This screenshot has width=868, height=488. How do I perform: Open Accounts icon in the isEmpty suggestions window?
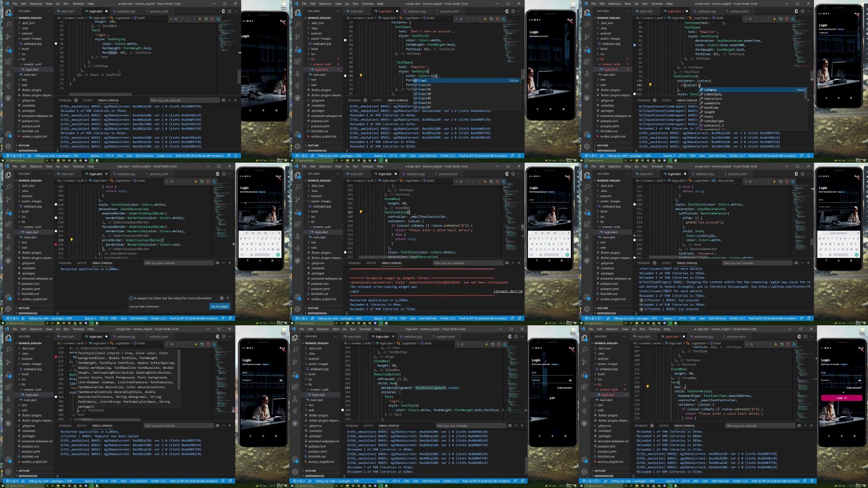click(x=587, y=134)
